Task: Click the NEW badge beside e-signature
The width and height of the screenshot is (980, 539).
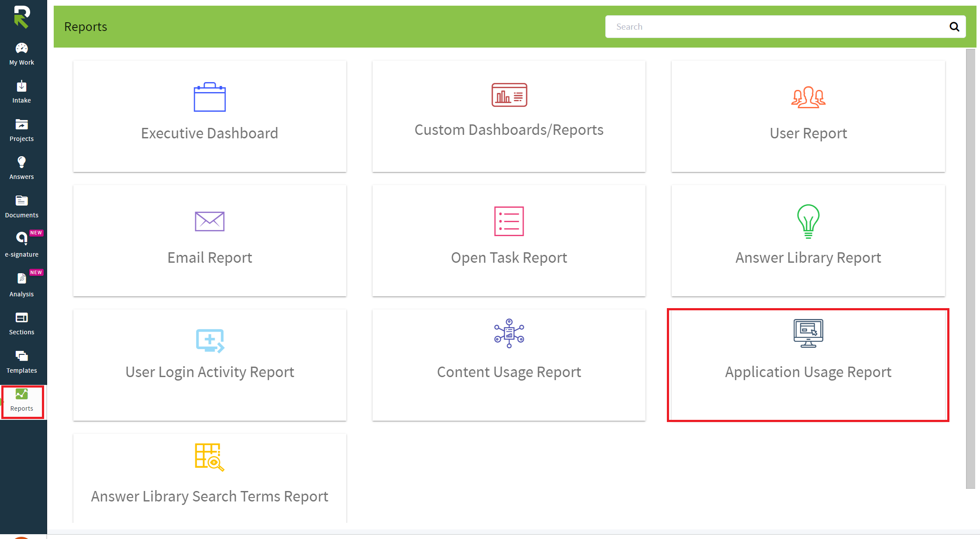Action: click(x=36, y=233)
